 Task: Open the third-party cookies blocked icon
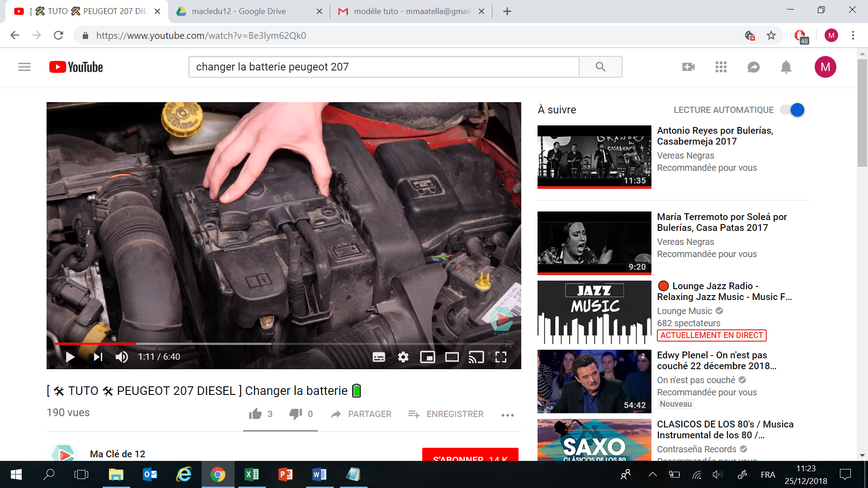pos(750,35)
